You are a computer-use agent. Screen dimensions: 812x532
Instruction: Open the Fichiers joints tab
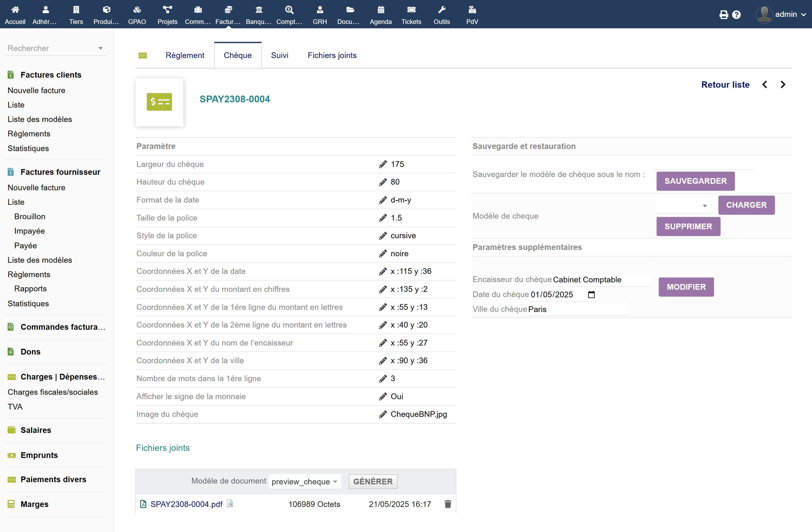pos(332,55)
